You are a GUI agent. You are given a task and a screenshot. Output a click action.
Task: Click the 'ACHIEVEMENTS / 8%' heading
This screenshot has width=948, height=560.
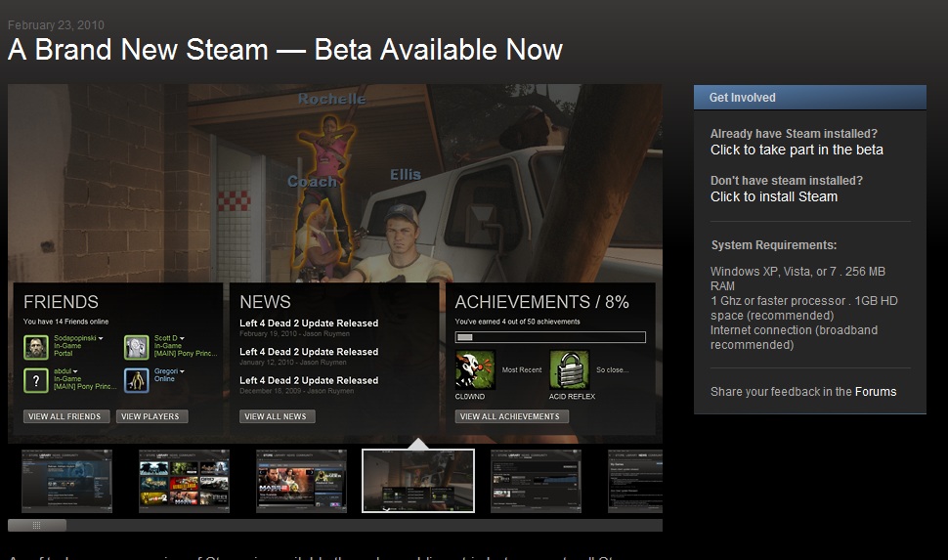541,302
